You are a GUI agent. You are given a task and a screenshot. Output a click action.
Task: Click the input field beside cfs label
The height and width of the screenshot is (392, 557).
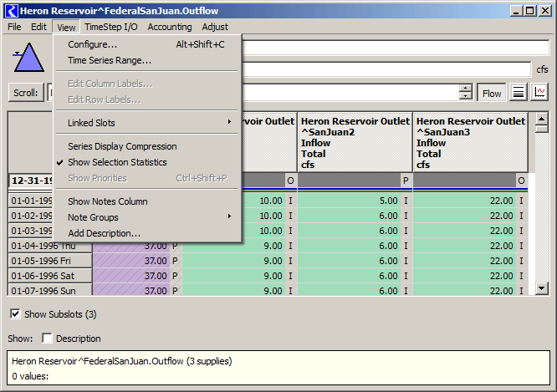coord(386,69)
